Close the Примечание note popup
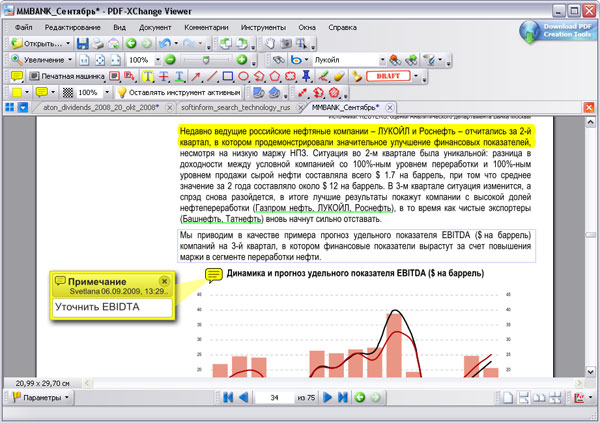The height and width of the screenshot is (423, 600). click(164, 281)
